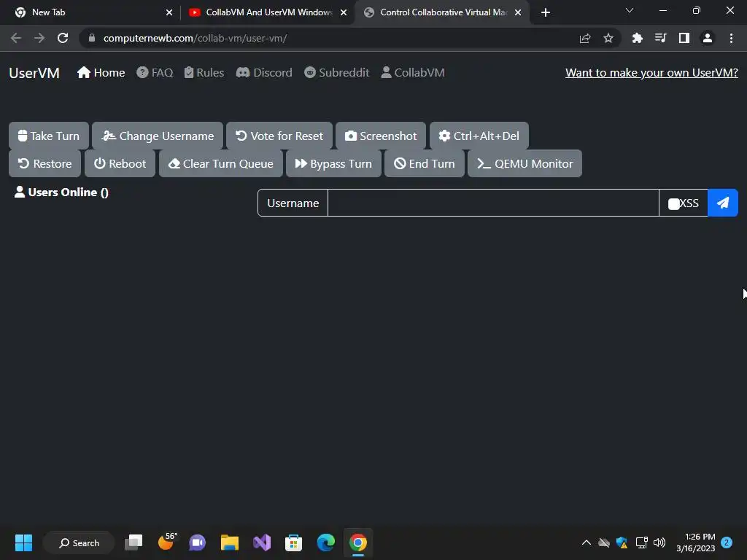Open the Change Username dialog
747x560 pixels.
[158, 136]
